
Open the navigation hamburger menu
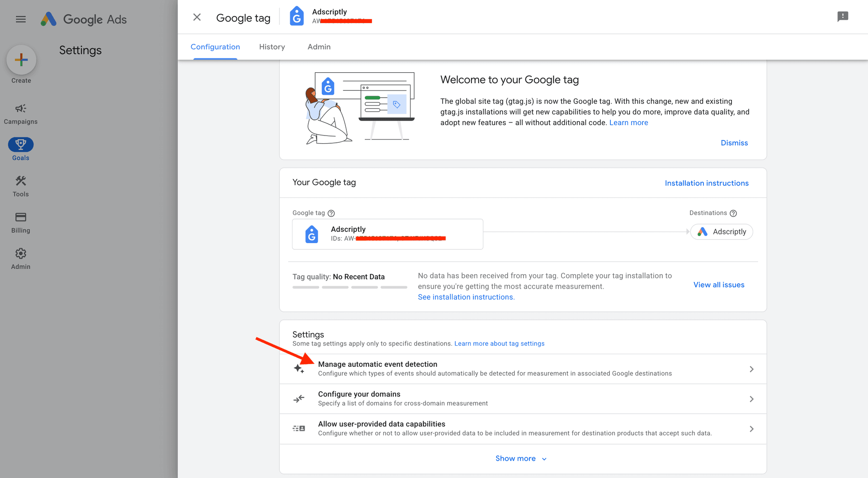pos(20,19)
